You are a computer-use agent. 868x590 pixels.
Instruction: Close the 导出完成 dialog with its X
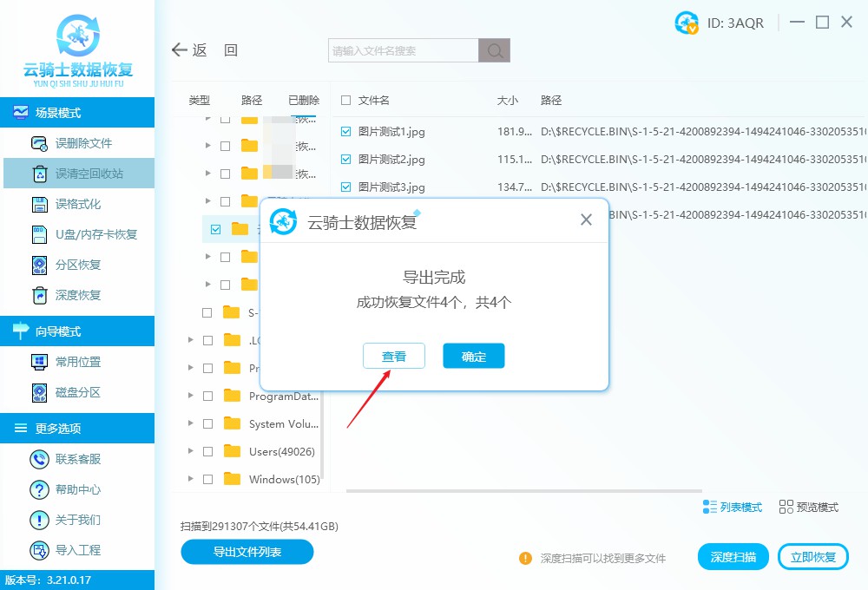point(586,220)
